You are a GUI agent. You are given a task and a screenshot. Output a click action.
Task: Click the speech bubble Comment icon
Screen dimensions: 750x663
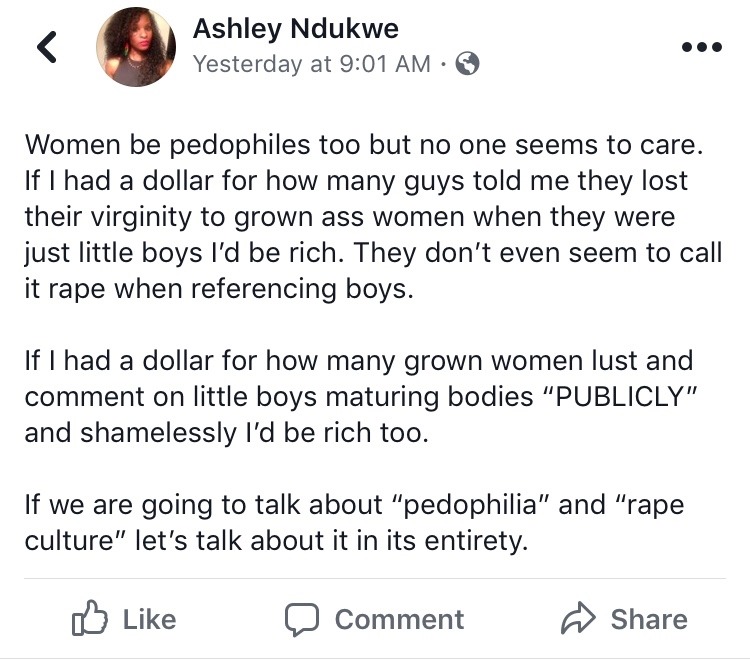(303, 619)
